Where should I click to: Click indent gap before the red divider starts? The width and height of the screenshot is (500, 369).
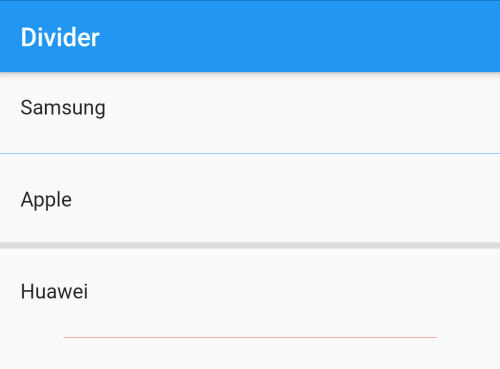click(x=32, y=337)
